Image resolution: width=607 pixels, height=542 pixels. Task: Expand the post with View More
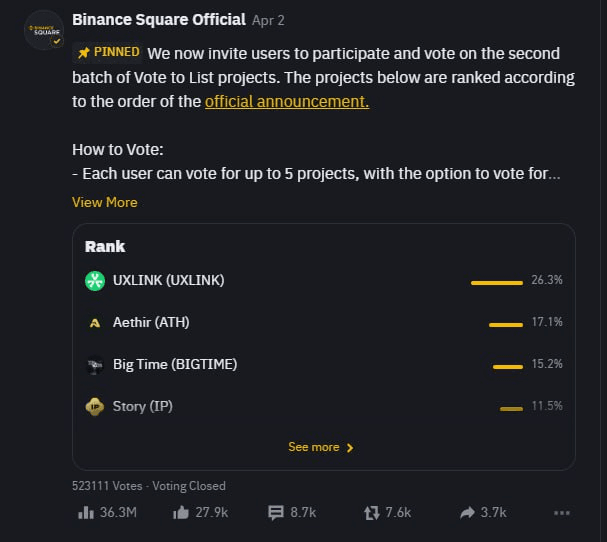pos(105,202)
